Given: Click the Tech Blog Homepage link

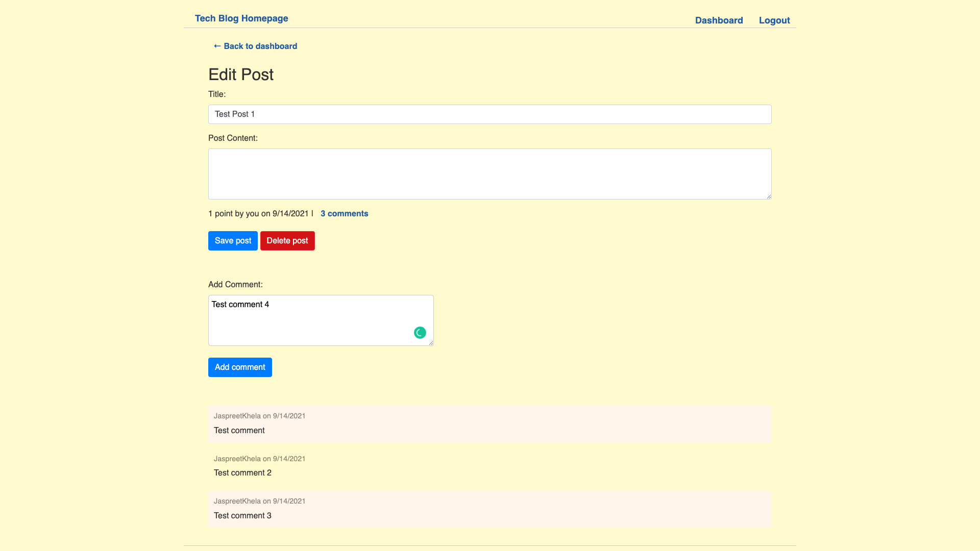Looking at the screenshot, I should tap(241, 18).
